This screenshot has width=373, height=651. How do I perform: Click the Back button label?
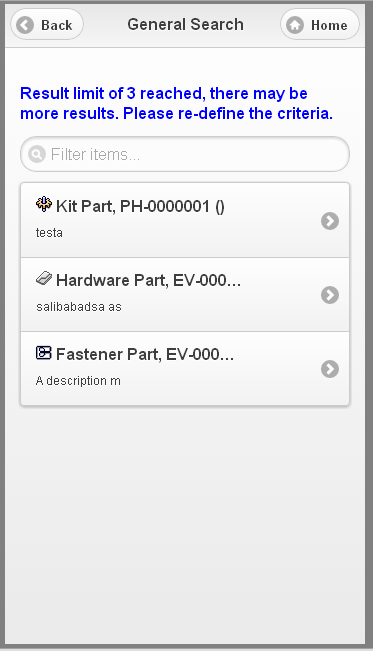coord(56,25)
